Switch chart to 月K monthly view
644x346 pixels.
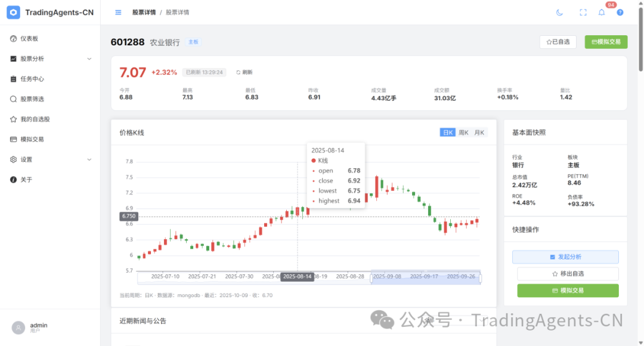(x=479, y=132)
